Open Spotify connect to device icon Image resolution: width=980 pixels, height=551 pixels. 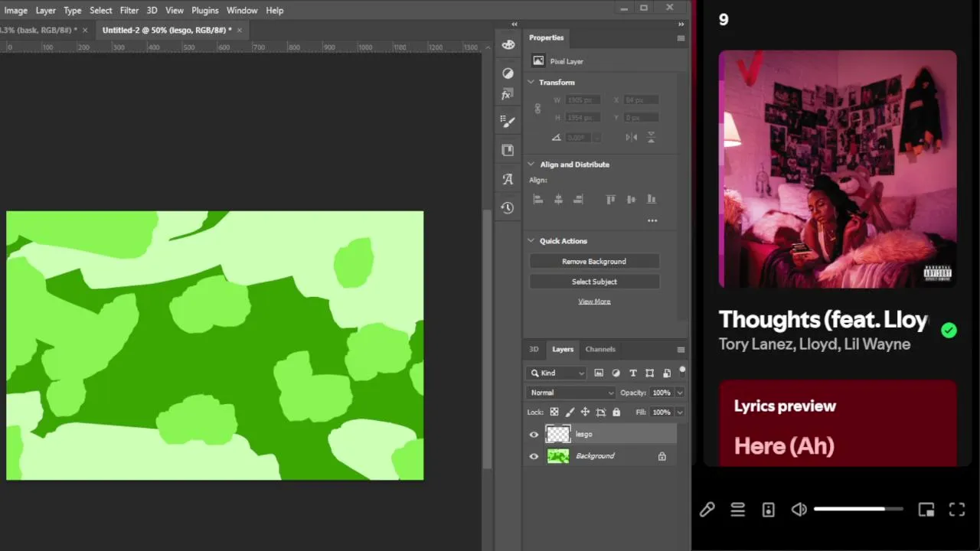(769, 510)
